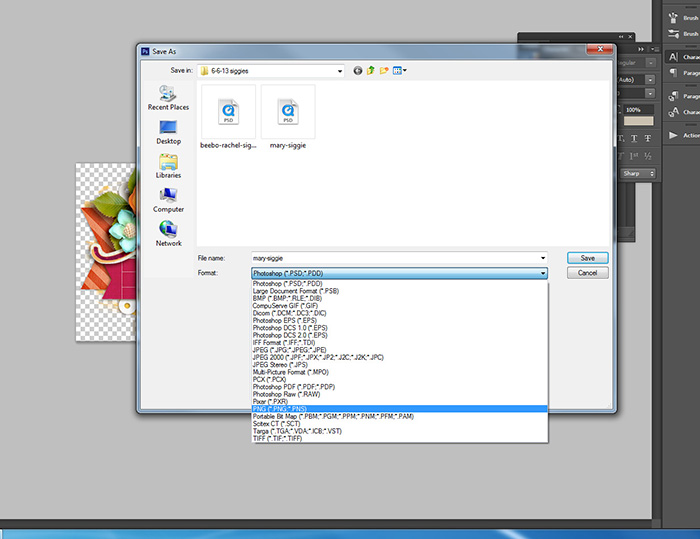Image resolution: width=700 pixels, height=539 pixels.
Task: Choose JPEG (*.JPG;*.JPEG;*.JPE) format
Action: pos(399,350)
